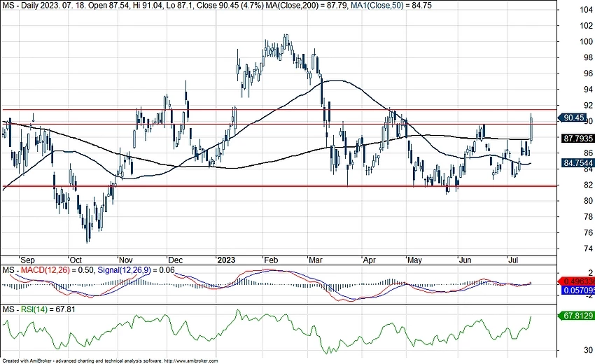The image size is (595, 364).
Task: Select the May marker on the time axis
Action: coord(414,260)
